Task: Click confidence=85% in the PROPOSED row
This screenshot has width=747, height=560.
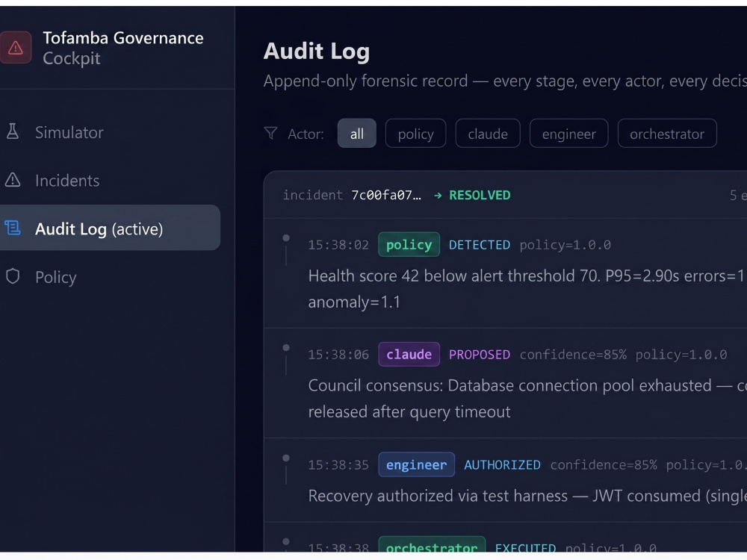Action: point(573,355)
